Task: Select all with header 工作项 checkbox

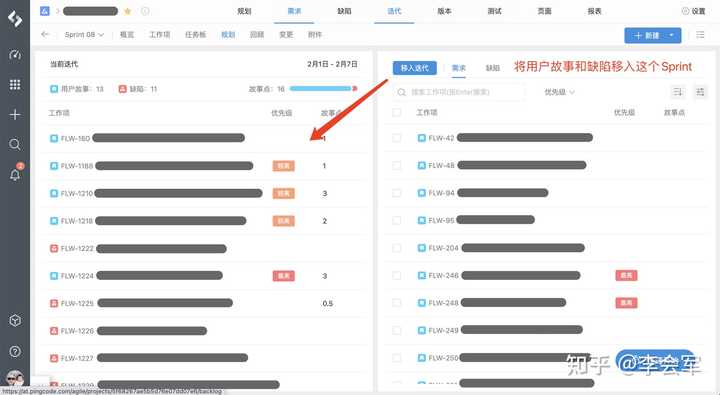Action: (397, 113)
